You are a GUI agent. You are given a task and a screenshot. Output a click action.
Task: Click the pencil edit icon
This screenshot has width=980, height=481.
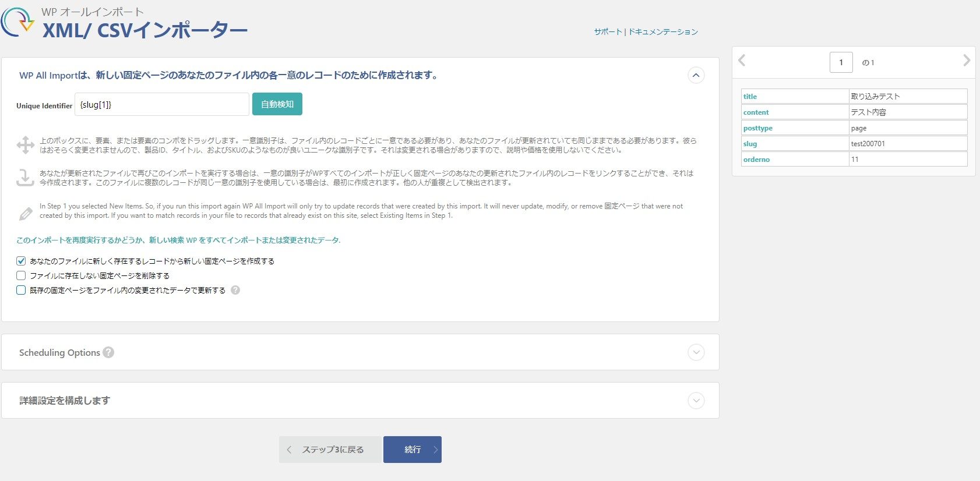26,214
